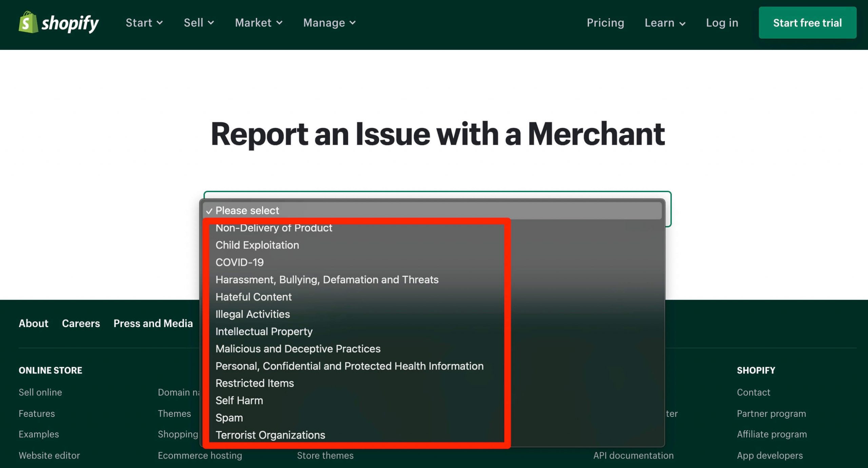
Task: Open Press and Media footer link
Action: pyautogui.click(x=153, y=323)
